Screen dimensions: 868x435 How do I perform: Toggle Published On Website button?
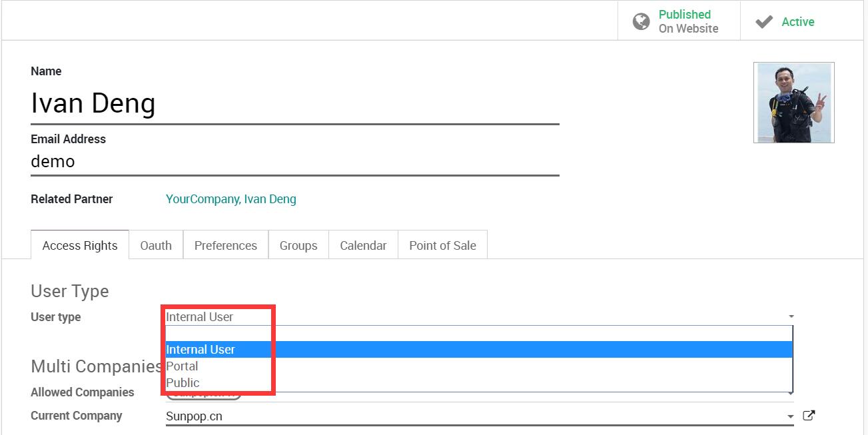(679, 21)
